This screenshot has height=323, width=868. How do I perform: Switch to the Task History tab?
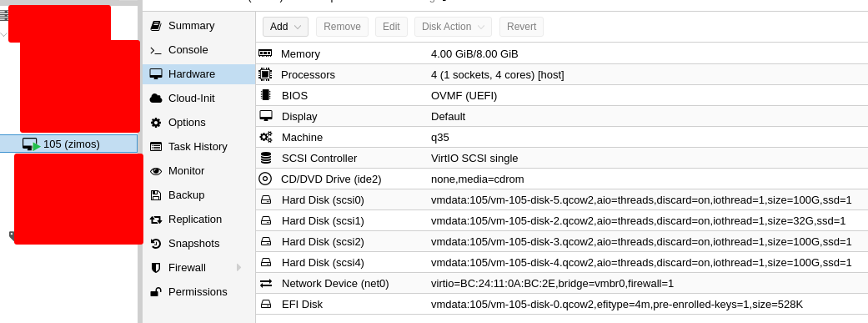(198, 147)
